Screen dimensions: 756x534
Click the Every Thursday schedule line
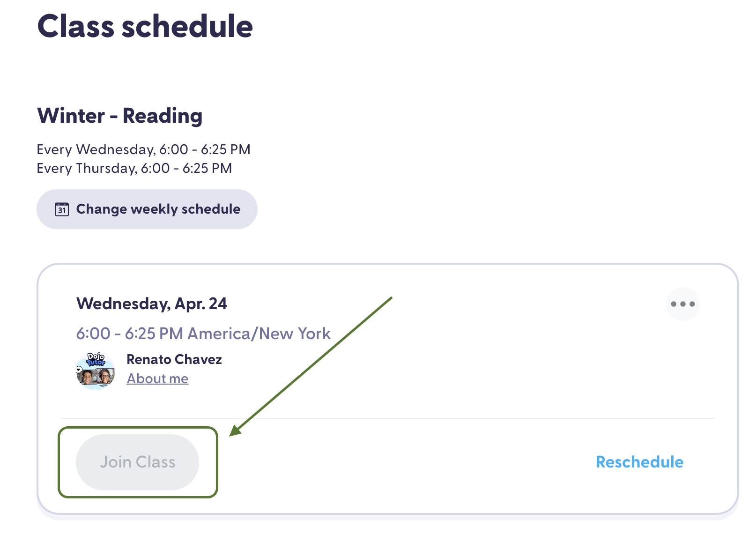(134, 168)
